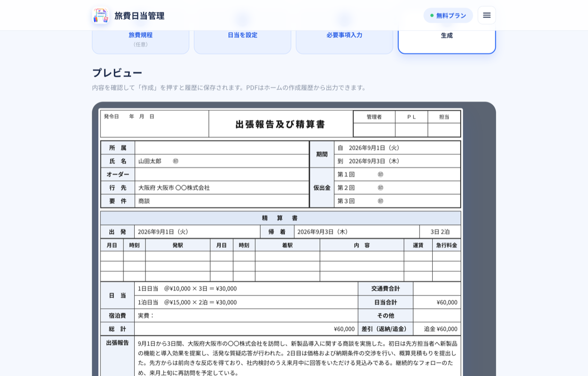Click the オーダー label
The width and height of the screenshot is (588, 376).
pos(118,174)
